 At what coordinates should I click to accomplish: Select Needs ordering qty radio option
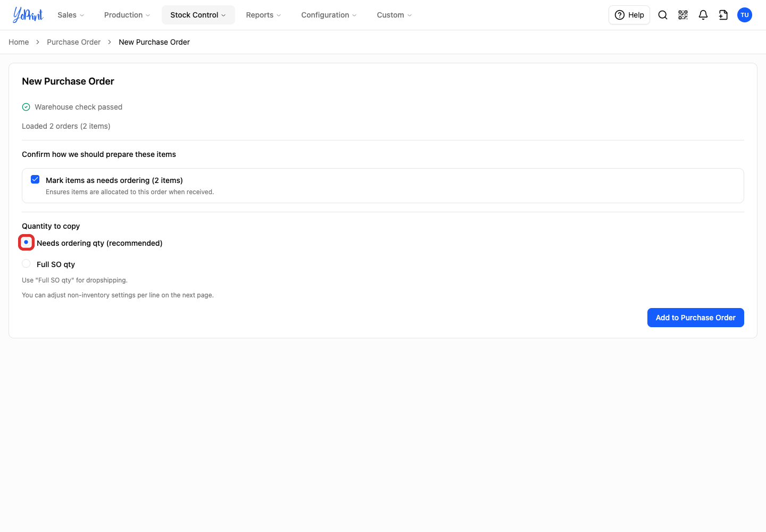coord(26,243)
